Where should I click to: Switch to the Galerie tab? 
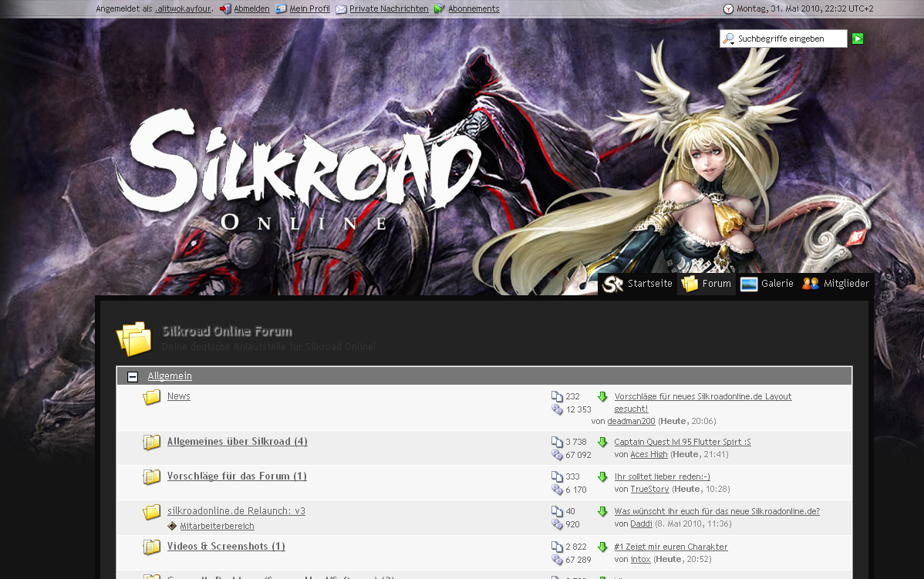(767, 284)
